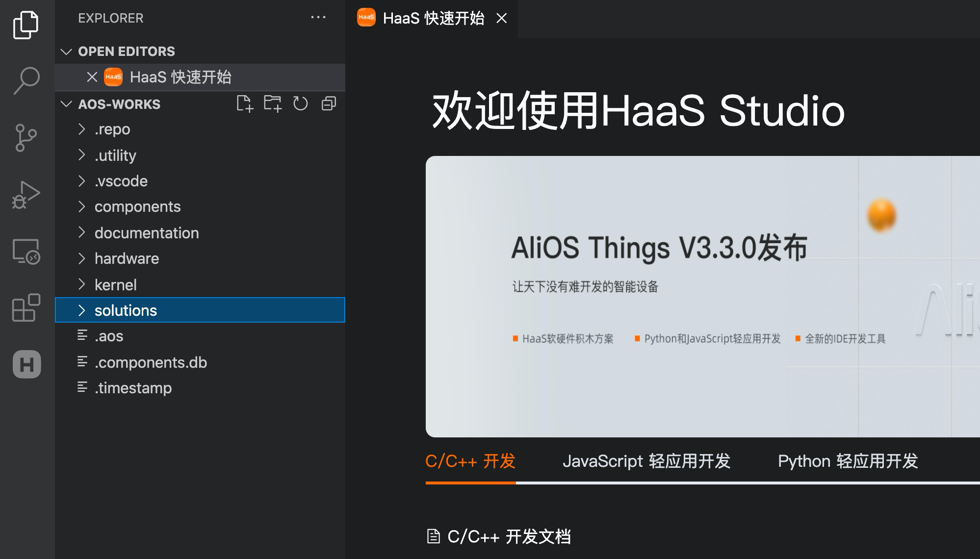
Task: Open the .components.db file
Action: 151,362
